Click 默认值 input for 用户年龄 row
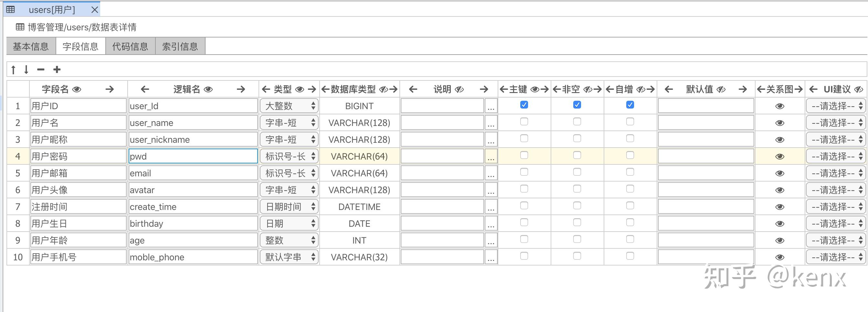Viewport: 868px width, 312px height. click(706, 241)
